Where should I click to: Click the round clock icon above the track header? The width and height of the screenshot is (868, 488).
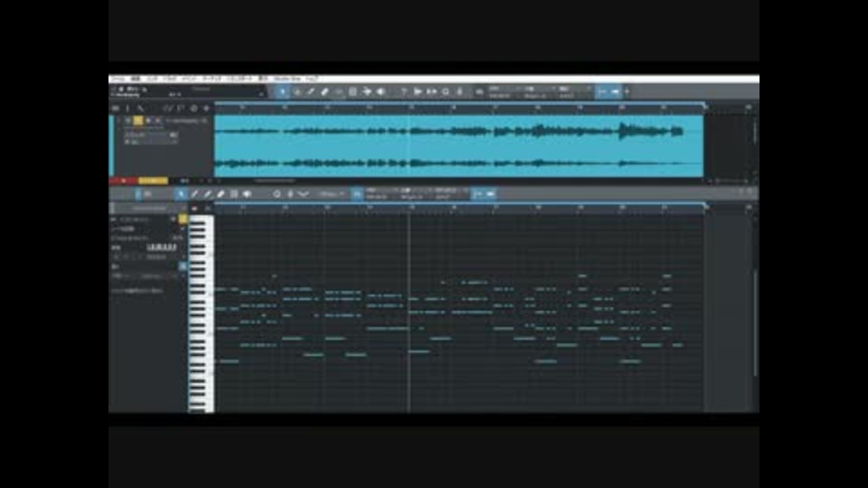[193, 108]
